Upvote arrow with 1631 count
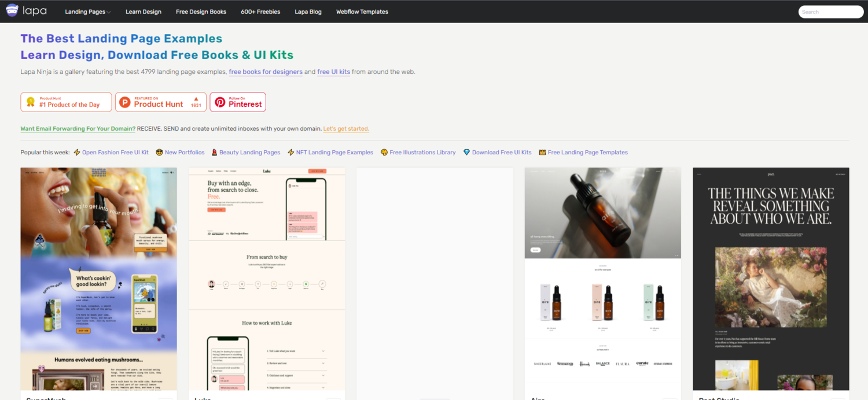The width and height of the screenshot is (868, 400). point(196,102)
